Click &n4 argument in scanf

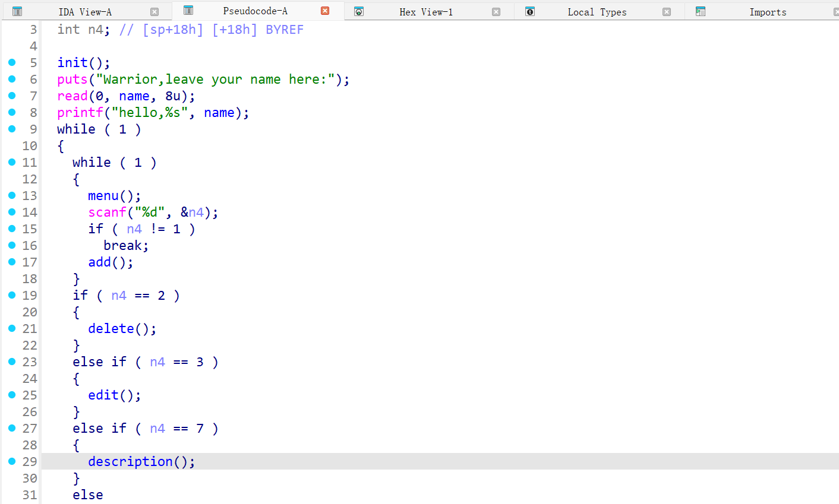tap(192, 212)
